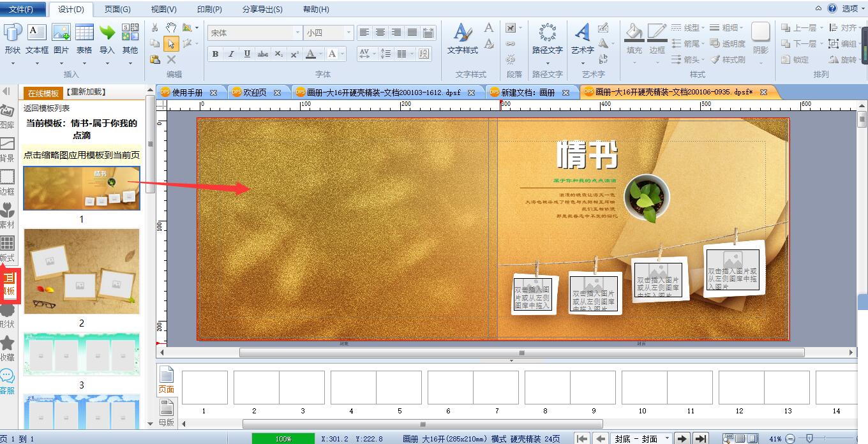Click the 图片 insert picture icon
This screenshot has width=868, height=444.
(61, 40)
